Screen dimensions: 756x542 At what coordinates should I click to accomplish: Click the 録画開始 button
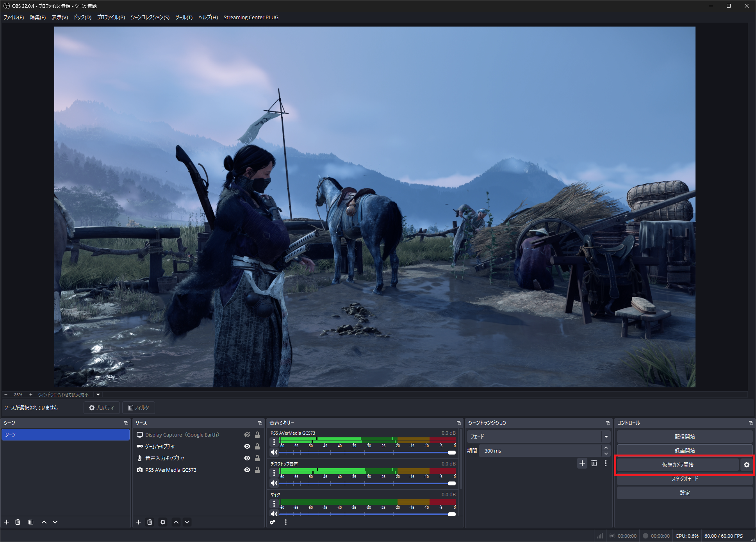coord(685,451)
